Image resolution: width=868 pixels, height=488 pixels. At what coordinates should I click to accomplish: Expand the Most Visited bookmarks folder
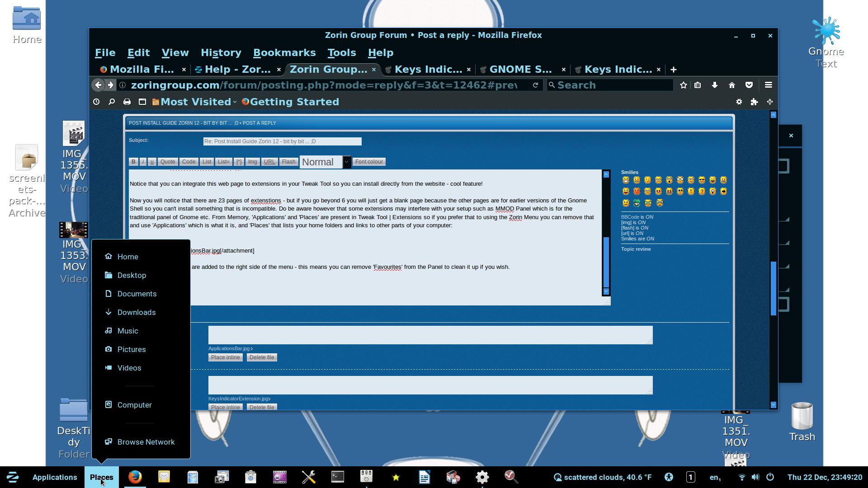[195, 102]
